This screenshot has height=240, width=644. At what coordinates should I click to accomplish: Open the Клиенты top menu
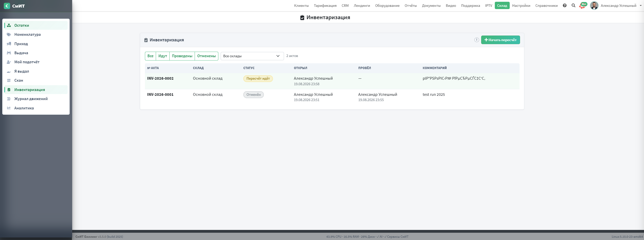coord(301,6)
